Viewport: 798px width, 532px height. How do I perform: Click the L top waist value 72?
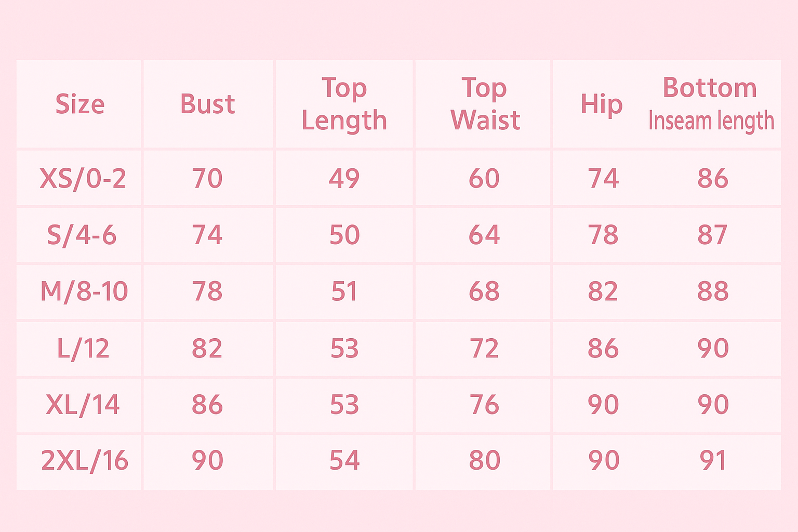click(x=484, y=349)
